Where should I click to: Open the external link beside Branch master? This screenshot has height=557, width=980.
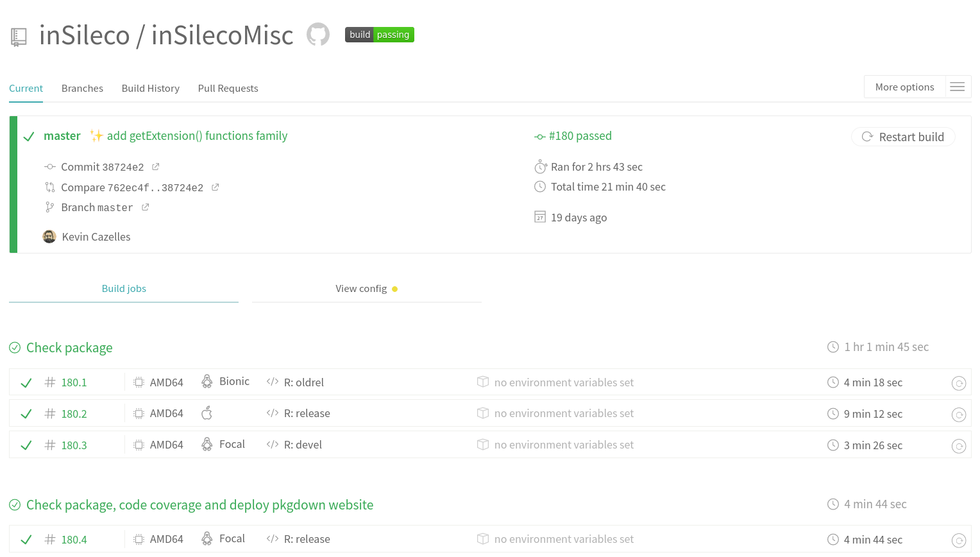146,207
